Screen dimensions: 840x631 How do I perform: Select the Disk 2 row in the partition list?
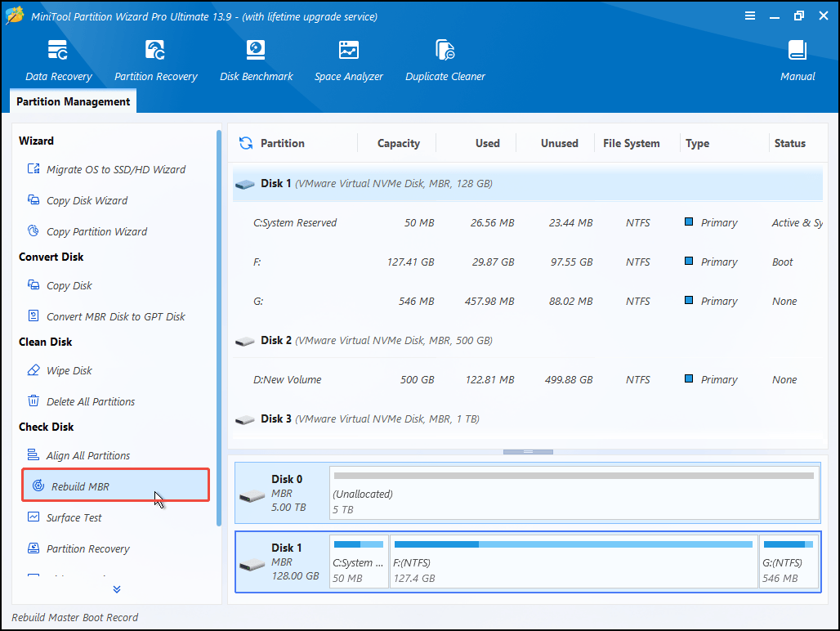click(x=528, y=341)
